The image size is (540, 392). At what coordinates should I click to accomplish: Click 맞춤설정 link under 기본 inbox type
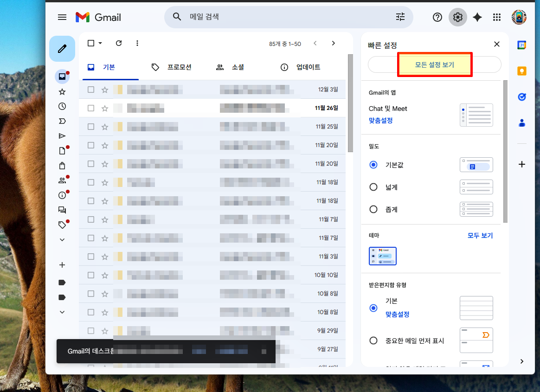(397, 315)
